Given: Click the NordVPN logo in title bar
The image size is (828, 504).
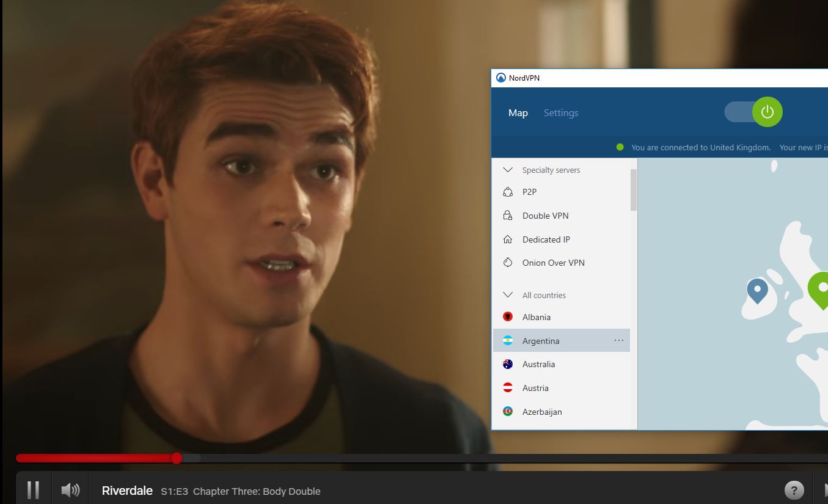Looking at the screenshot, I should pyautogui.click(x=501, y=78).
